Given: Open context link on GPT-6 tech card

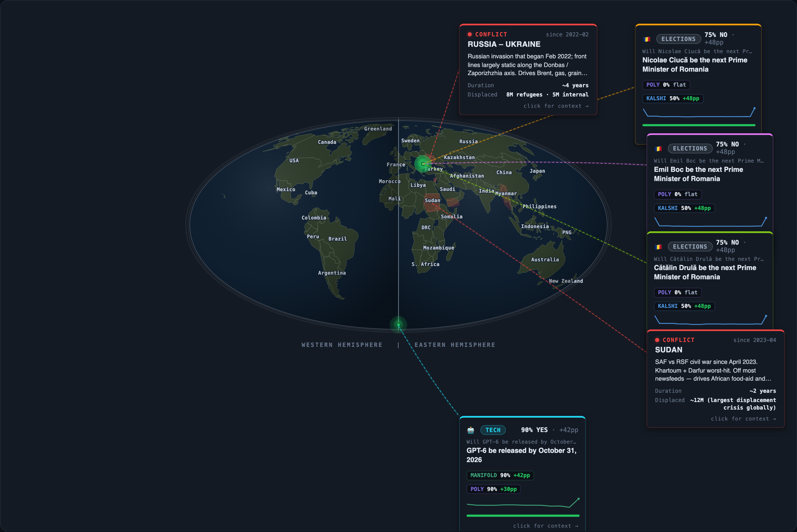Looking at the screenshot, I should point(546,526).
